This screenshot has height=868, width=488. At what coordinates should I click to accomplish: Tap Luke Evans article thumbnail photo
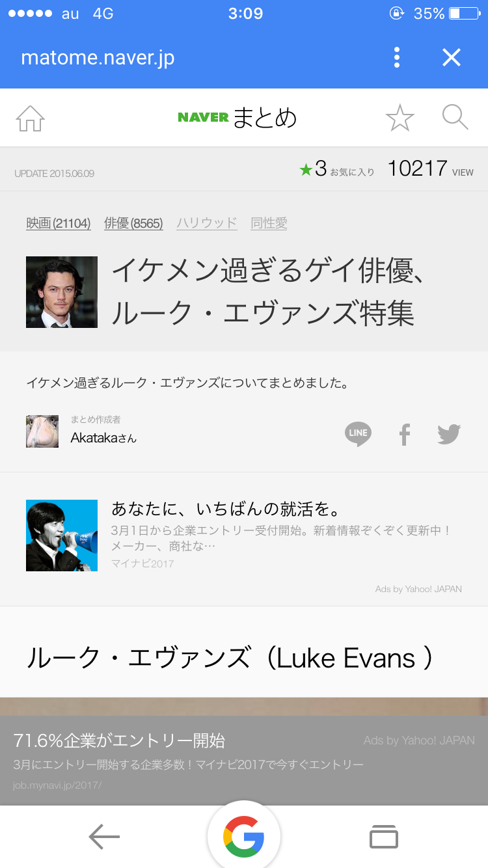point(62,292)
